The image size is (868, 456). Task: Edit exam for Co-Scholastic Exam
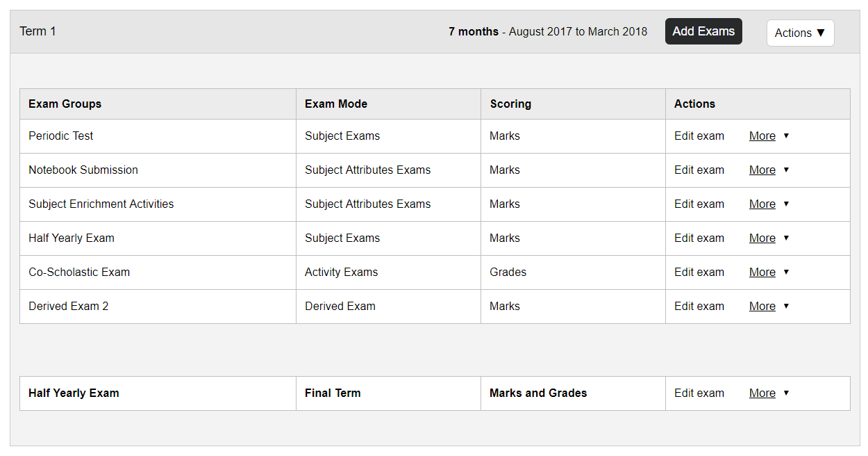point(699,272)
